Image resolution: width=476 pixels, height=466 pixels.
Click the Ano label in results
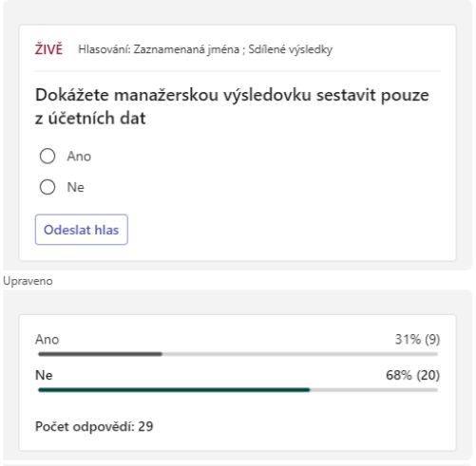(x=47, y=339)
